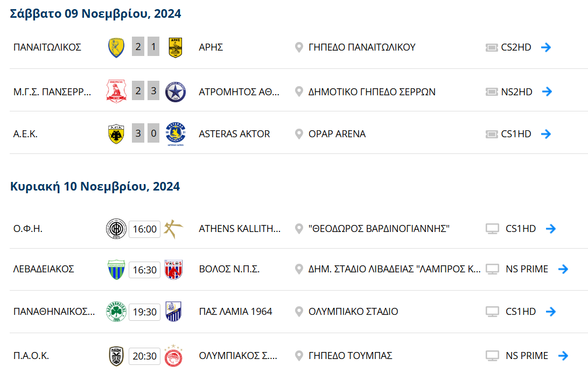Click the NS2HD broadcast channel label

(x=516, y=92)
